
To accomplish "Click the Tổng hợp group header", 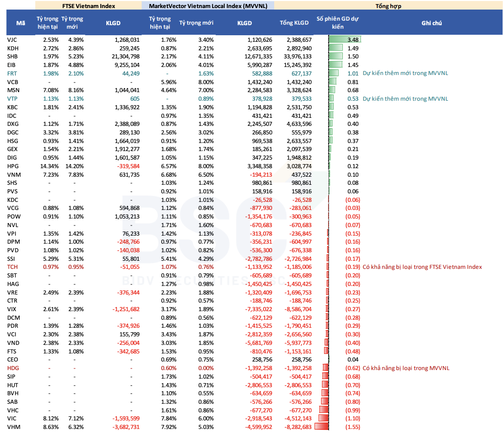I will coord(388,6).
